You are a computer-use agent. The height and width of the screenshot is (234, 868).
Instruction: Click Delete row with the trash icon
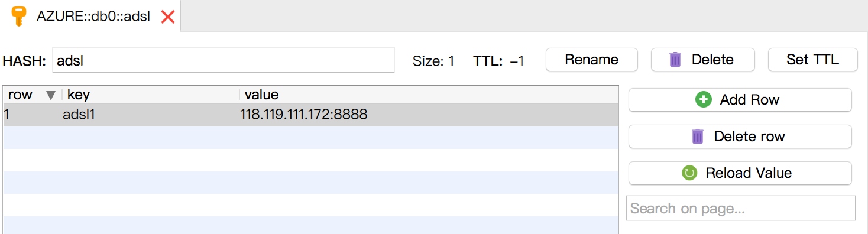tap(740, 136)
